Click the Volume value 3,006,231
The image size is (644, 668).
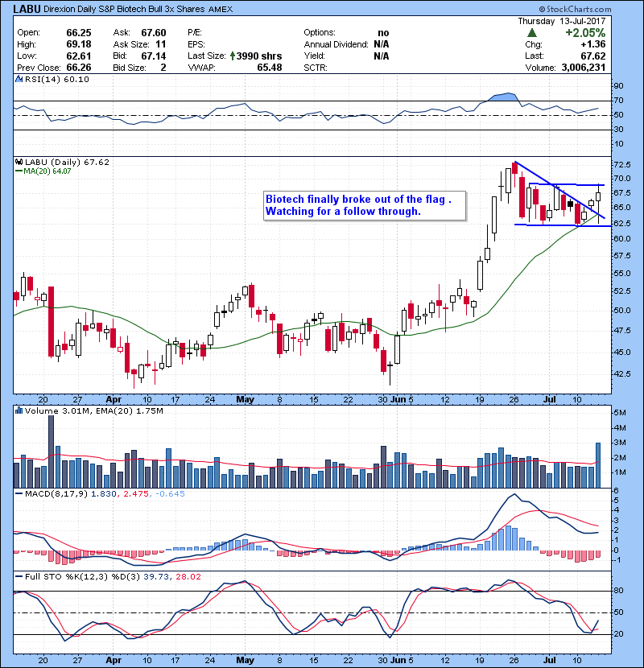[x=584, y=68]
